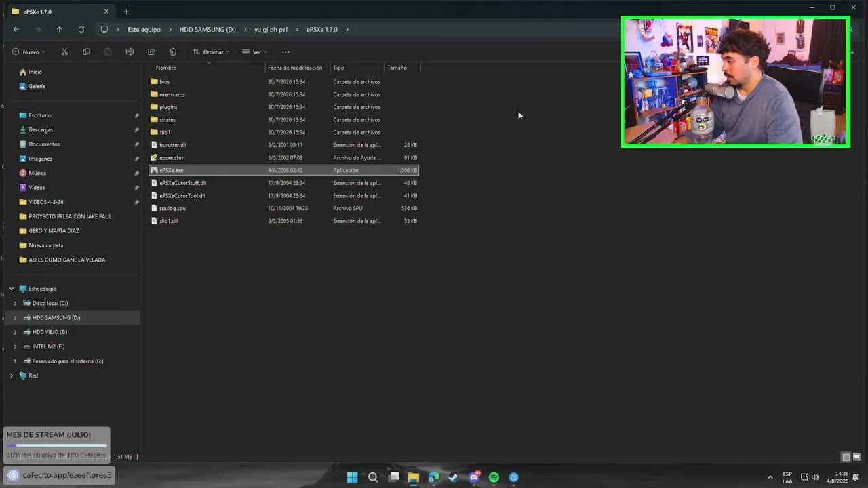Expand HDD VIEJO (E:) in sidebar
The image size is (868, 488).
coord(15,332)
